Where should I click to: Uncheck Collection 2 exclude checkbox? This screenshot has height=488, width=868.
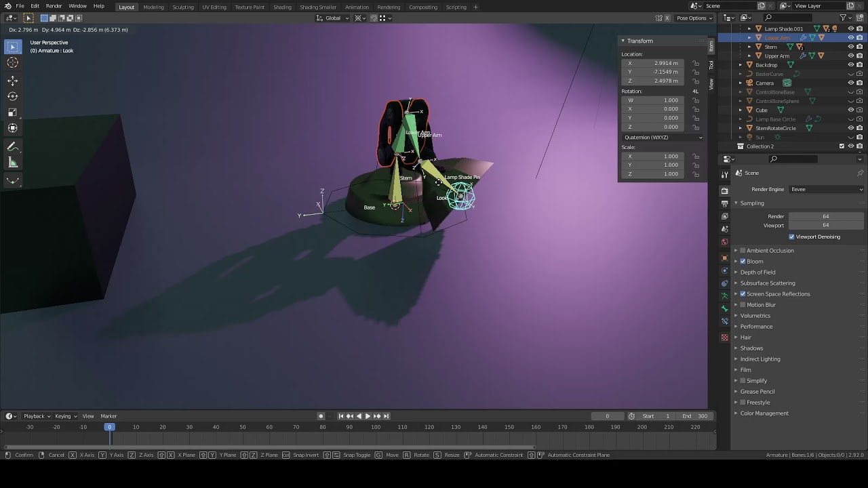842,146
